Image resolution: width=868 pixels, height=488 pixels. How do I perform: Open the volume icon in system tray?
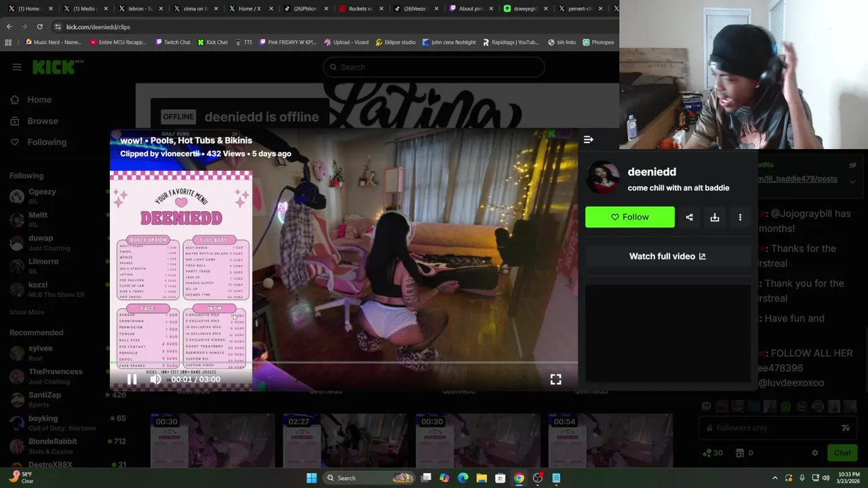coord(826,478)
